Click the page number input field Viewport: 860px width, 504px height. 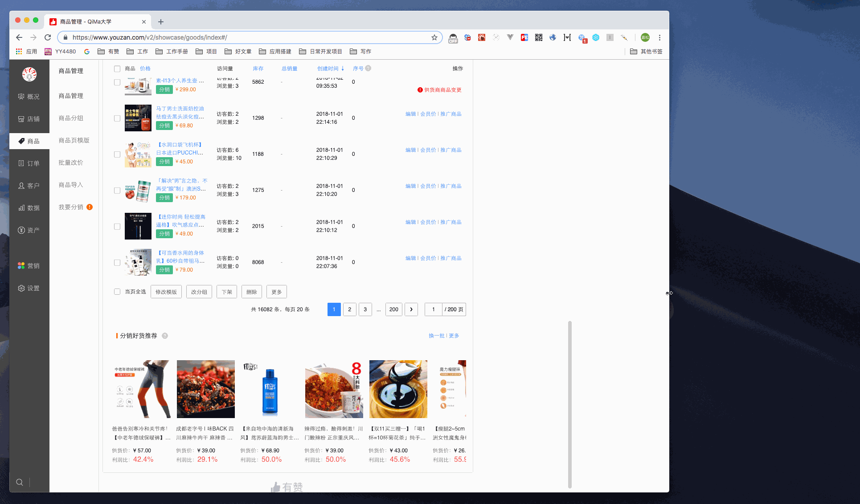(x=433, y=309)
